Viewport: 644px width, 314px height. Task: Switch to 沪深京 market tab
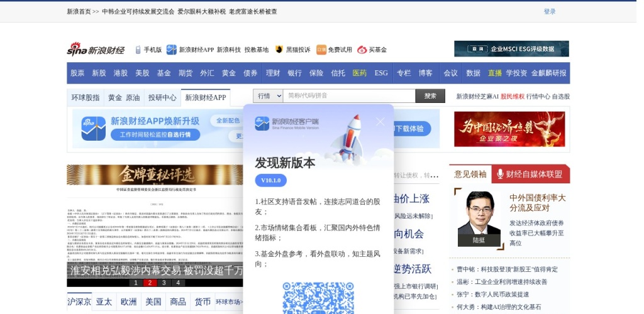point(79,302)
